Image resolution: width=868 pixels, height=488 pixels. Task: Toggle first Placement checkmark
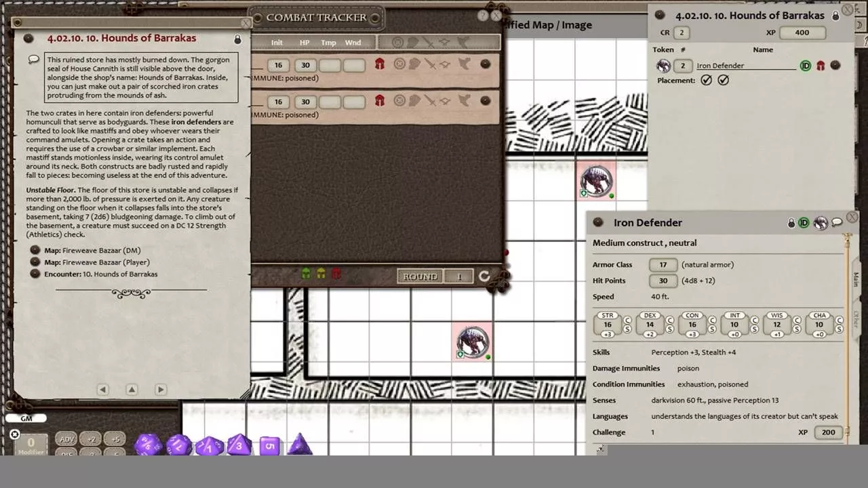click(707, 80)
